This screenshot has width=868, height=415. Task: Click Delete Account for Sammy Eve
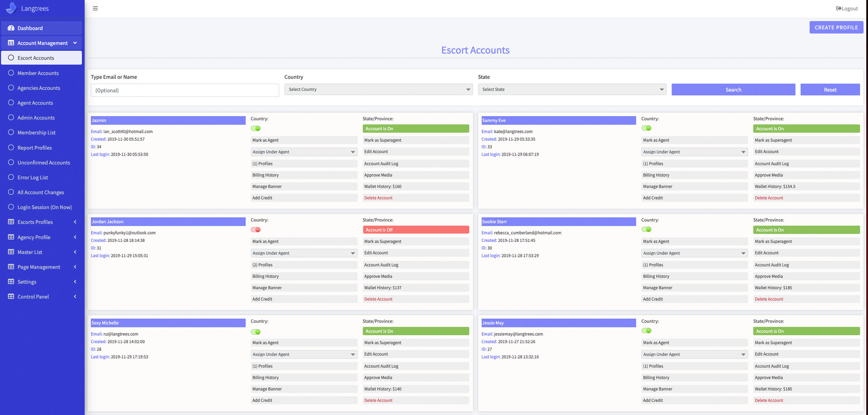[x=768, y=198]
